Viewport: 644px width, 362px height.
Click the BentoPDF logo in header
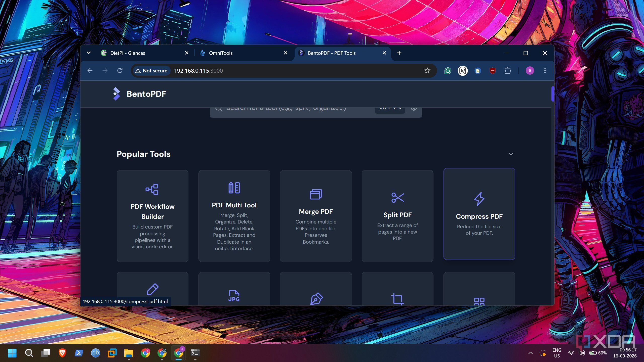click(x=116, y=94)
